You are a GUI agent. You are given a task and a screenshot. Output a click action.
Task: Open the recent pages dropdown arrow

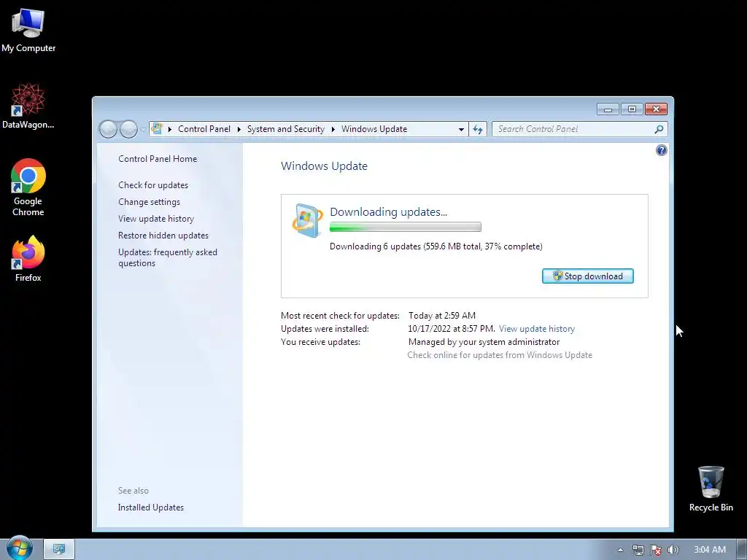pyautogui.click(x=143, y=130)
